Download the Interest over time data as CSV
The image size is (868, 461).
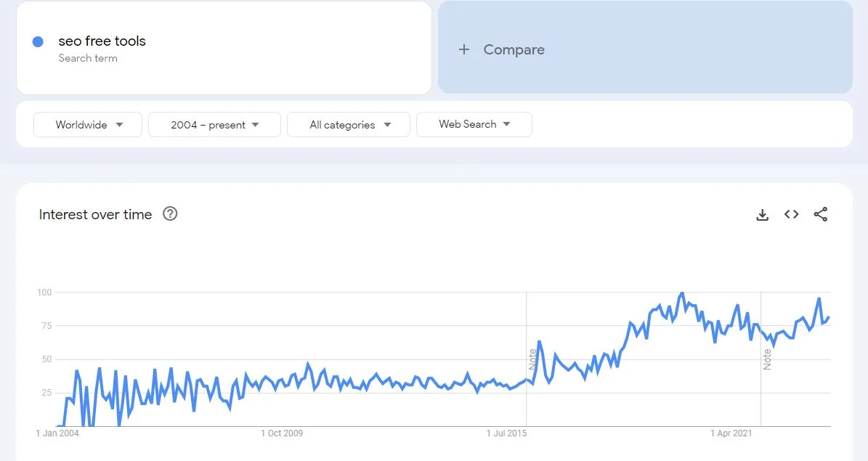point(762,214)
